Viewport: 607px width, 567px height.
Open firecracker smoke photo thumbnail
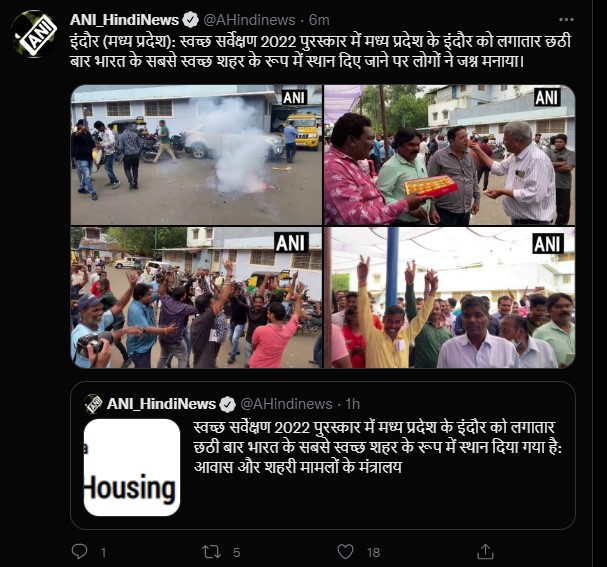[196, 155]
